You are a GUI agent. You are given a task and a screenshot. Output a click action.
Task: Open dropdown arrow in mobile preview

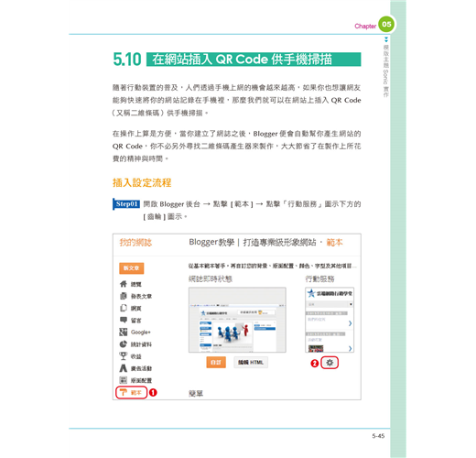click(351, 304)
